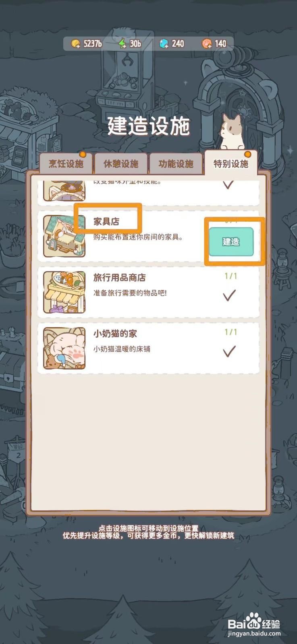
Task: Select the 特别设施 tab
Action: [231, 163]
